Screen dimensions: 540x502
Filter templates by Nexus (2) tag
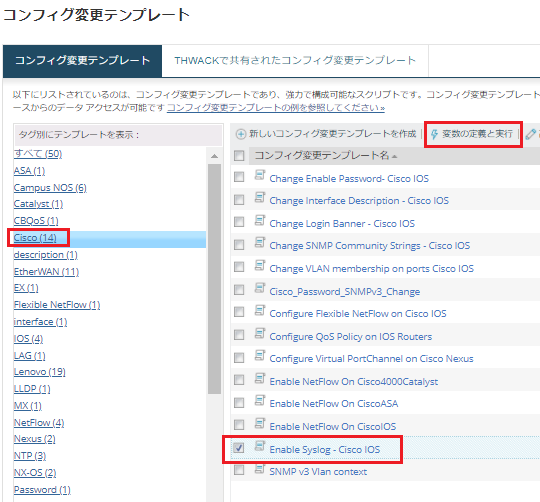34,439
